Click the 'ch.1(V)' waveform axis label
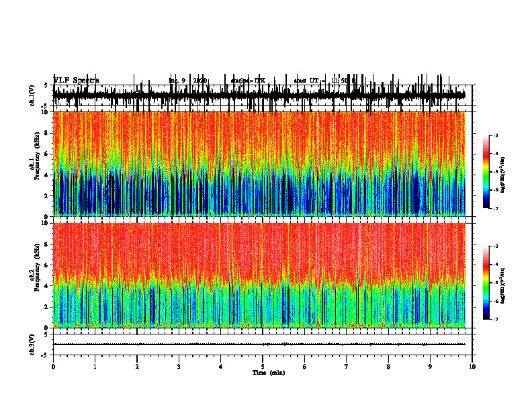 (32, 95)
